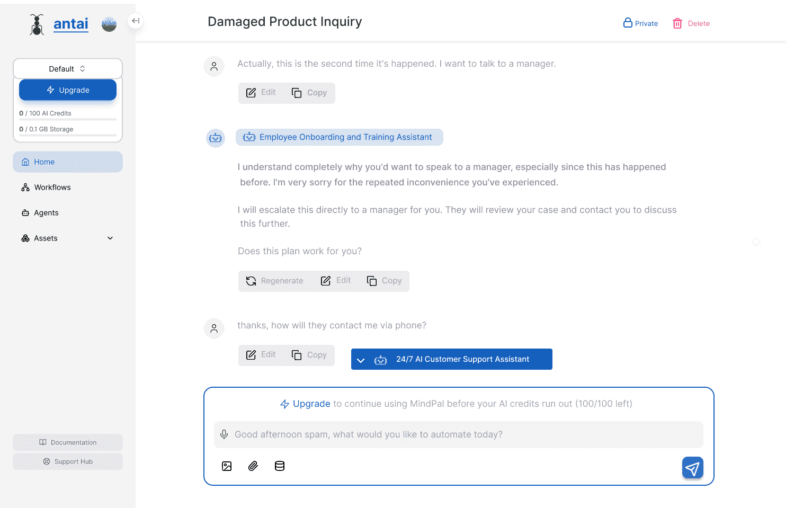Open Assets in sidebar
Screen dimensions: 812x508
(68, 238)
